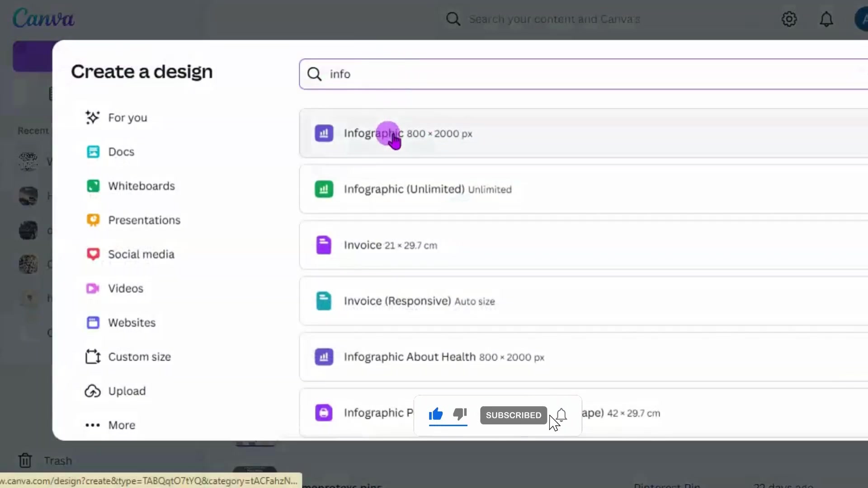Expand the More categories option
This screenshot has height=488, width=868.
[x=122, y=425]
